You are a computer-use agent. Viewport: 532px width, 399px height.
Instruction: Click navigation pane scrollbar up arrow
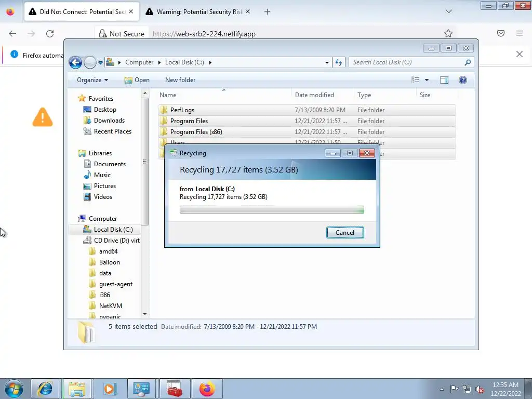coord(145,94)
